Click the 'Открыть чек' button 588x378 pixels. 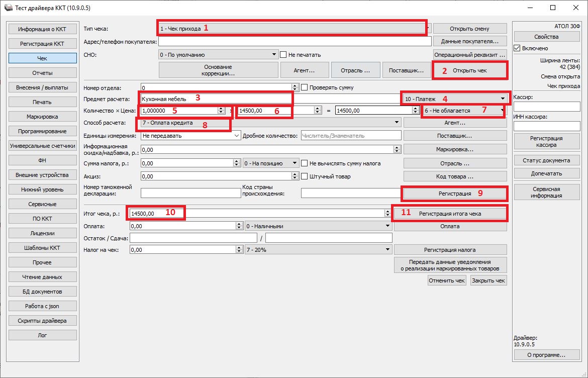[x=470, y=70]
